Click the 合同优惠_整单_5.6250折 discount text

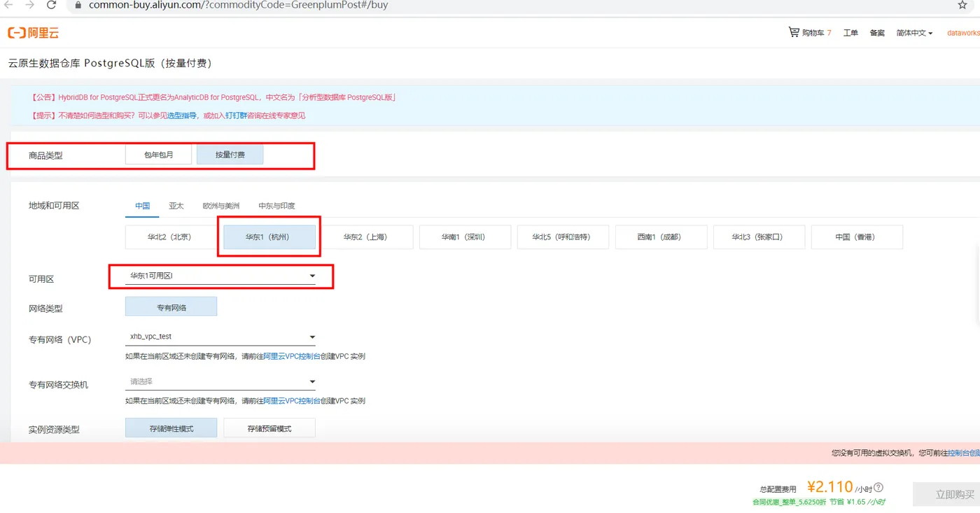click(789, 502)
